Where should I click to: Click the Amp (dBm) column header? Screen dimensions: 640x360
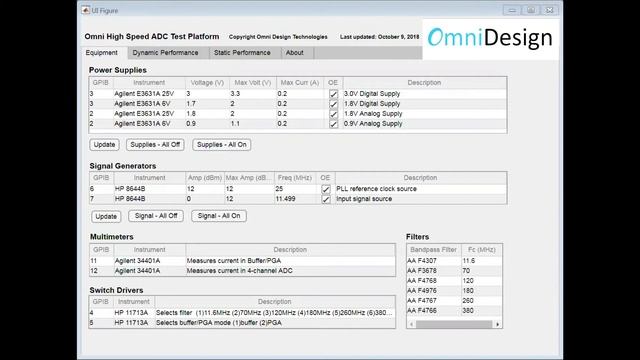pos(204,178)
